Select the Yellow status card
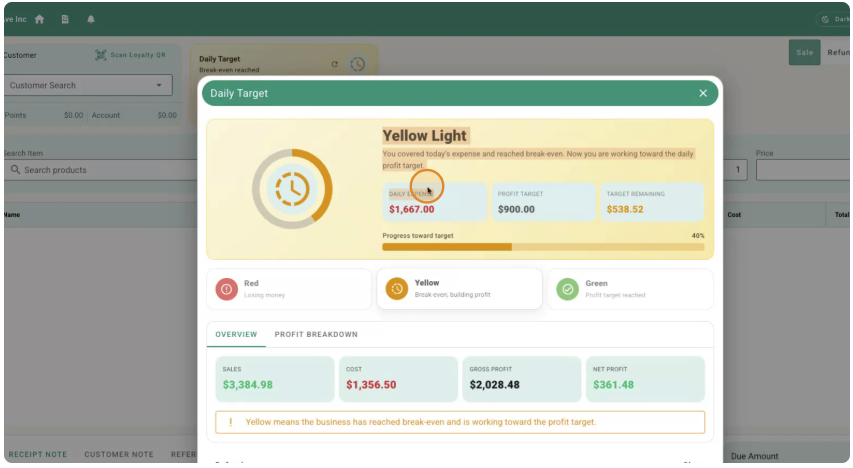The image size is (853, 468). pyautogui.click(x=459, y=288)
